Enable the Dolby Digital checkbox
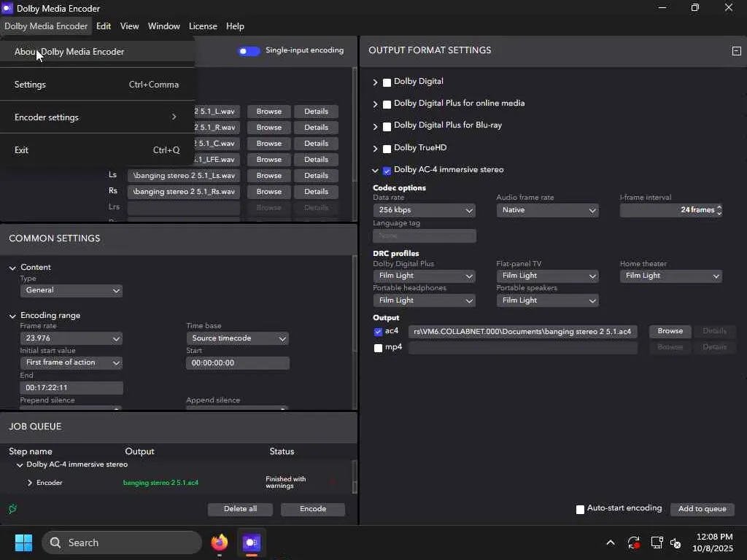747x560 pixels. 387,82
